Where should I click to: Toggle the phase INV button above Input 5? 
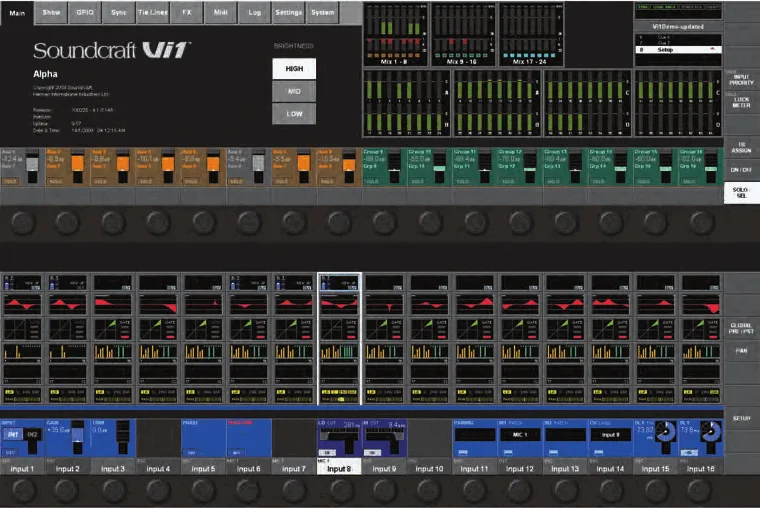click(191, 452)
